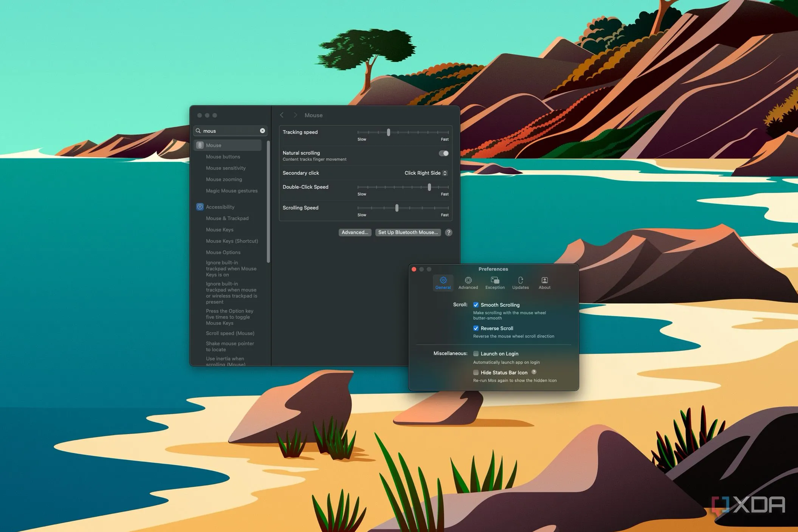Click the Hide Status Bar Icon help icon
This screenshot has width=798, height=532.
pyautogui.click(x=534, y=372)
